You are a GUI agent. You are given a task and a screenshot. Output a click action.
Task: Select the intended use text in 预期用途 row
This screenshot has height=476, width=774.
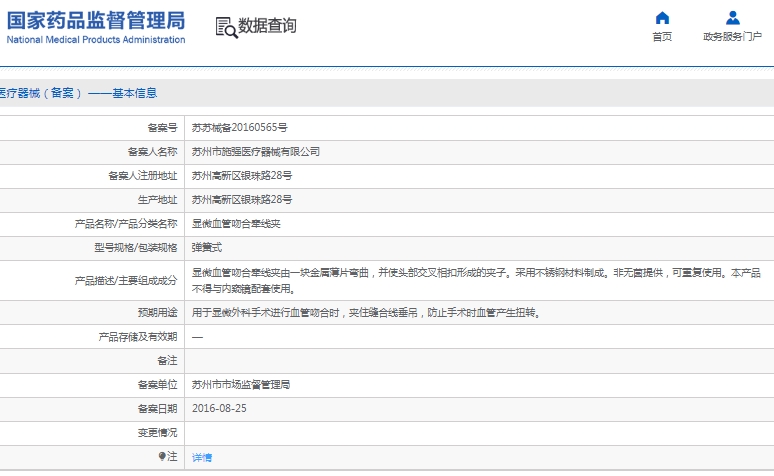tap(366, 313)
